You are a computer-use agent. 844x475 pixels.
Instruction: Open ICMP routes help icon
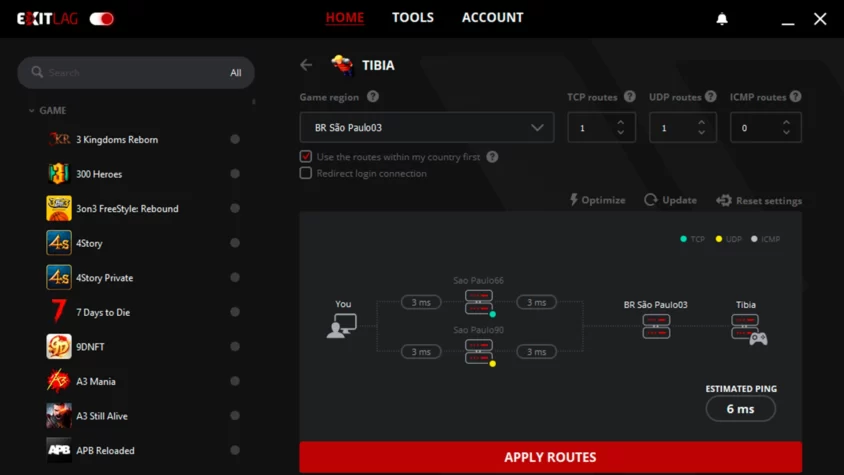point(796,96)
